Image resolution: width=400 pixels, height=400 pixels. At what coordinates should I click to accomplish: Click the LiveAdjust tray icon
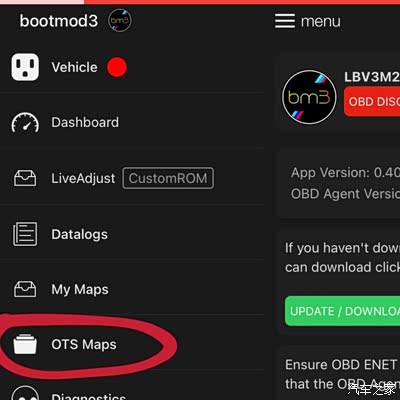[x=25, y=178]
